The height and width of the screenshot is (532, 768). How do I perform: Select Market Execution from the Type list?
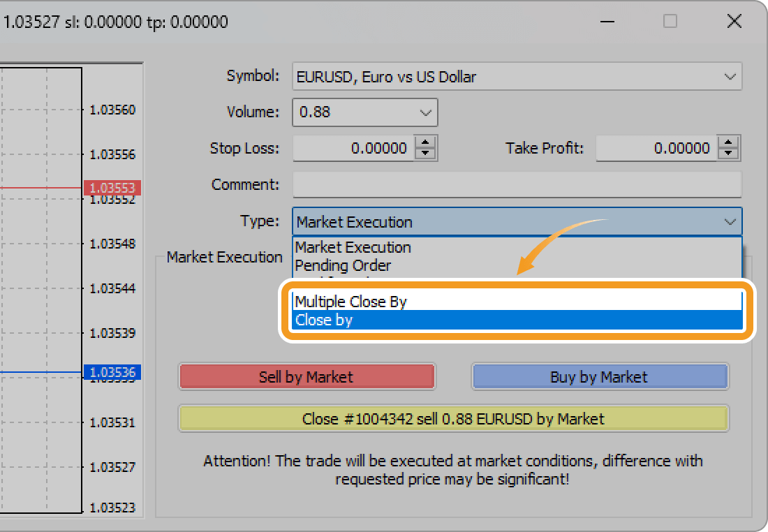click(x=353, y=247)
